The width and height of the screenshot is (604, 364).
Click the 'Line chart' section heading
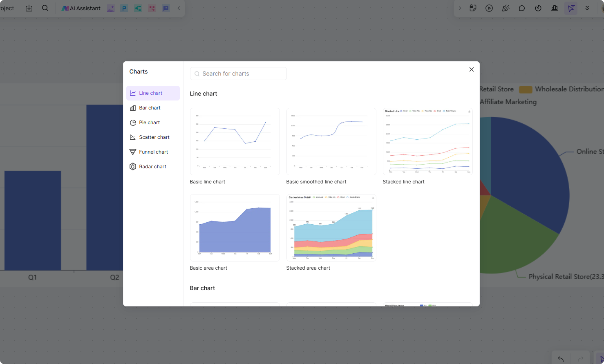[204, 94]
